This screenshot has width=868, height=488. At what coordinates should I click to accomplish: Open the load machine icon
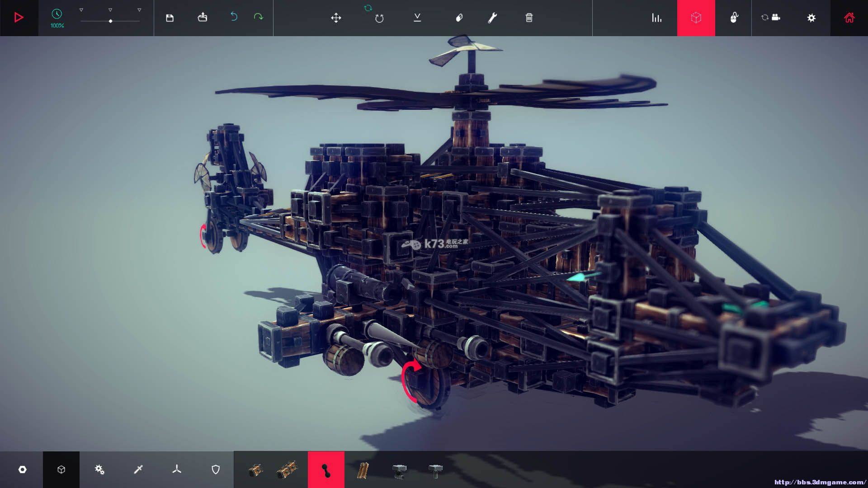coord(203,18)
